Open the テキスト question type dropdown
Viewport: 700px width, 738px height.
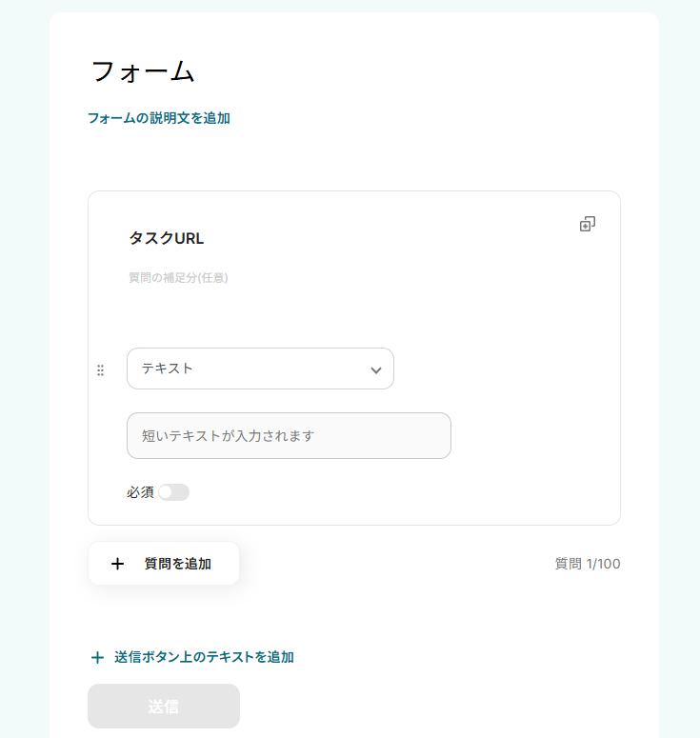[x=250, y=369]
